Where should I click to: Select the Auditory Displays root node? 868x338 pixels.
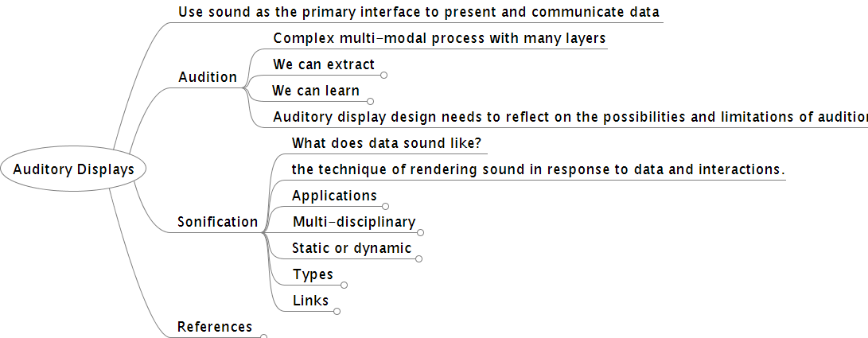click(74, 169)
